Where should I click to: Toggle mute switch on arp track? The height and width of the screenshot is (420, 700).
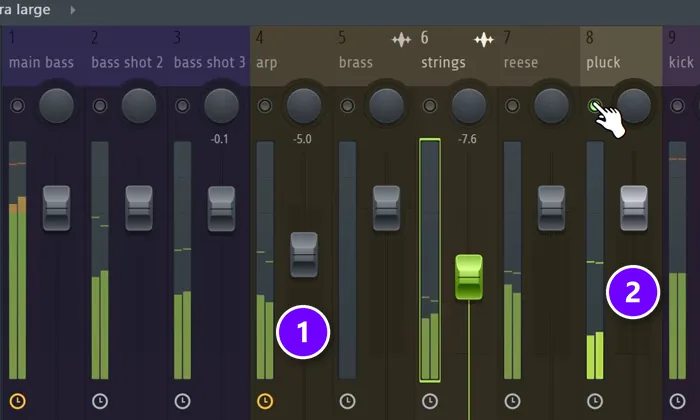[x=265, y=106]
